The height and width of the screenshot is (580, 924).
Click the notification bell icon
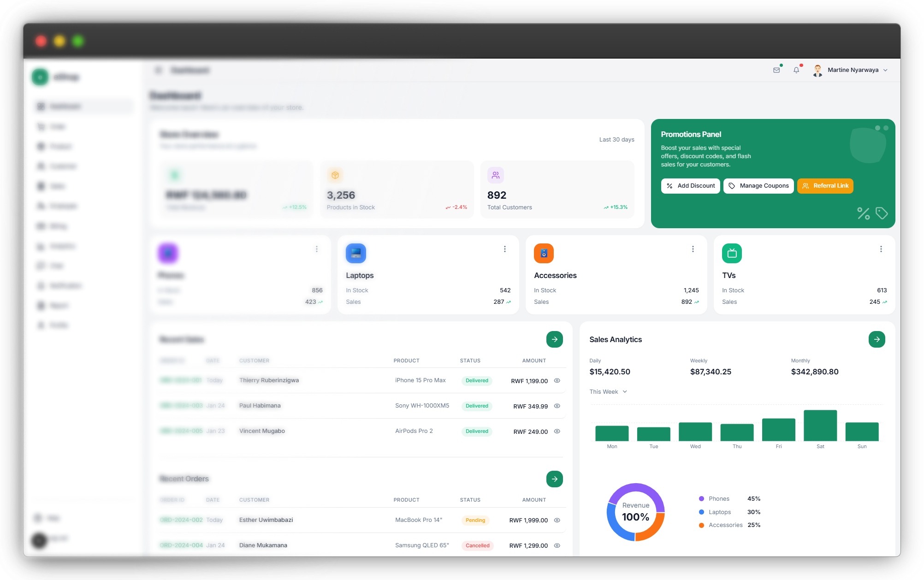796,70
